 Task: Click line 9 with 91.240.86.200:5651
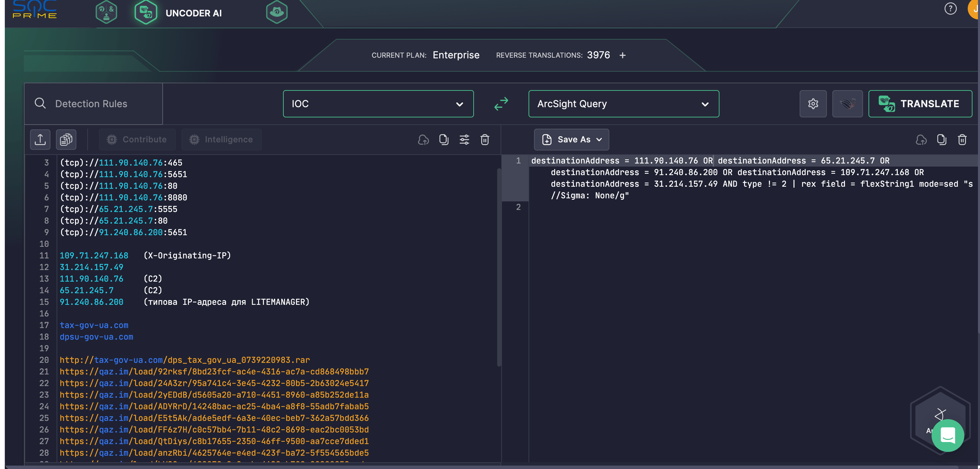123,232
